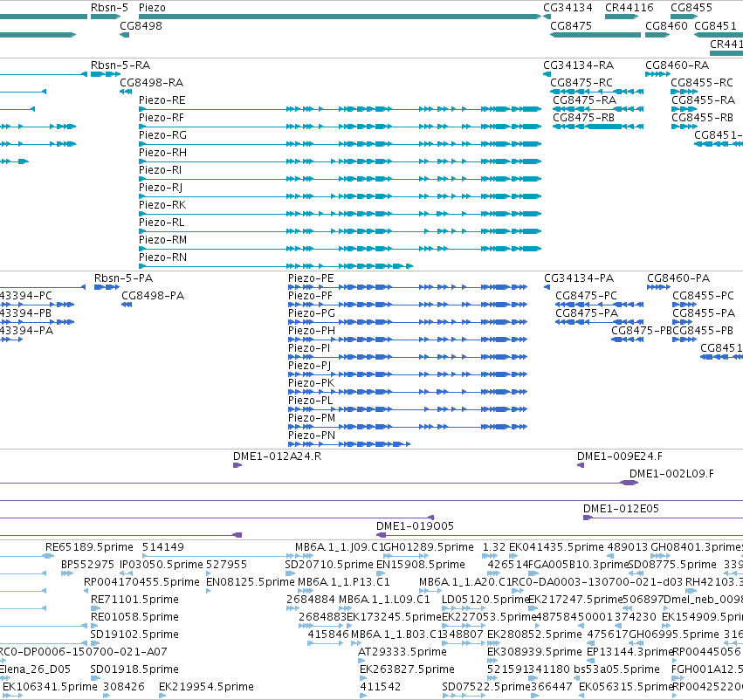Click transcript Piezo-RI

pos(340,179)
